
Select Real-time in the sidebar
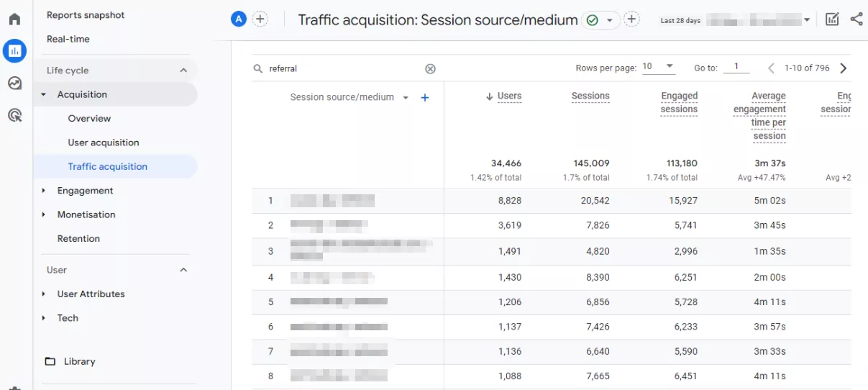point(68,39)
